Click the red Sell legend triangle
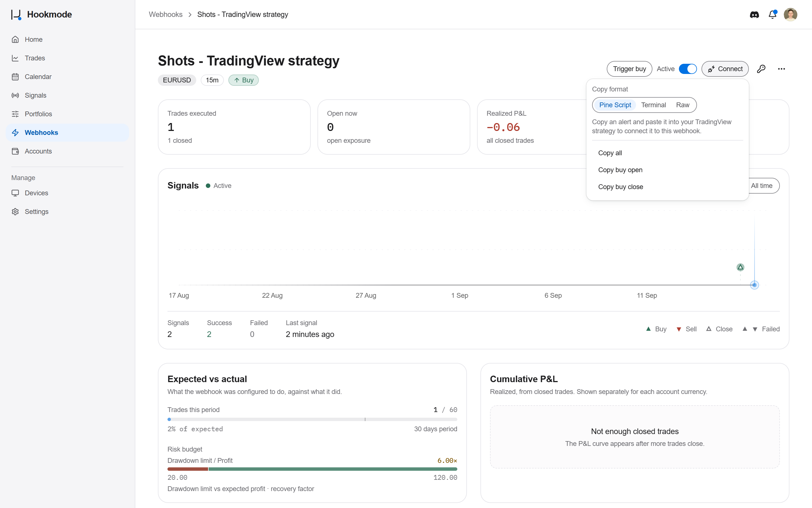The height and width of the screenshot is (508, 812). pyautogui.click(x=679, y=329)
